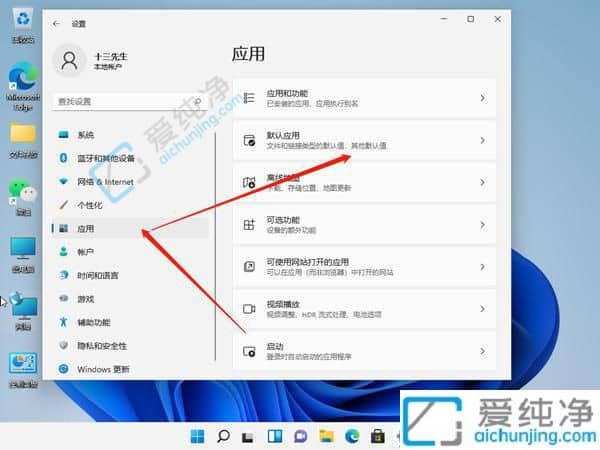Click the 启动 startup icon
The width and height of the screenshot is (600, 450).
pos(249,351)
